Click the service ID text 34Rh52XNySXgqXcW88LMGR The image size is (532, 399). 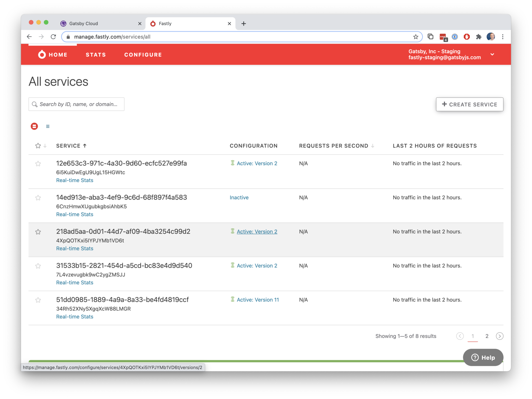click(x=93, y=309)
